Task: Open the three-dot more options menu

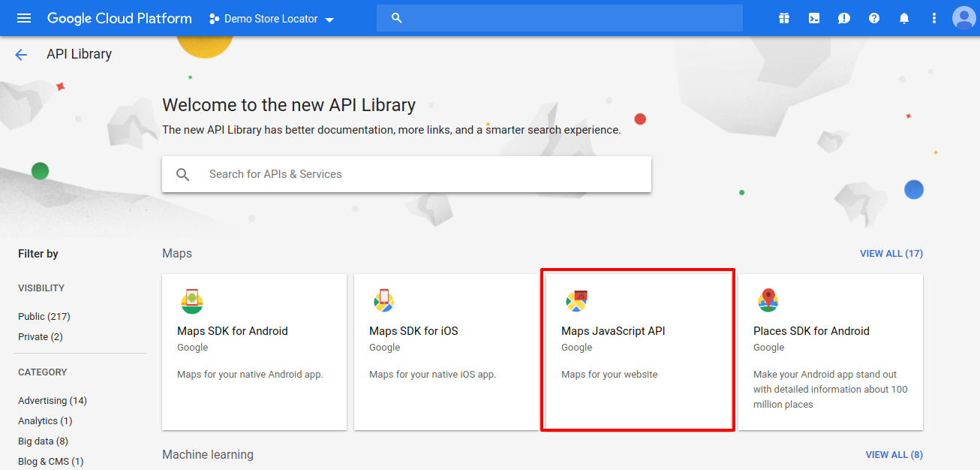Action: tap(934, 18)
